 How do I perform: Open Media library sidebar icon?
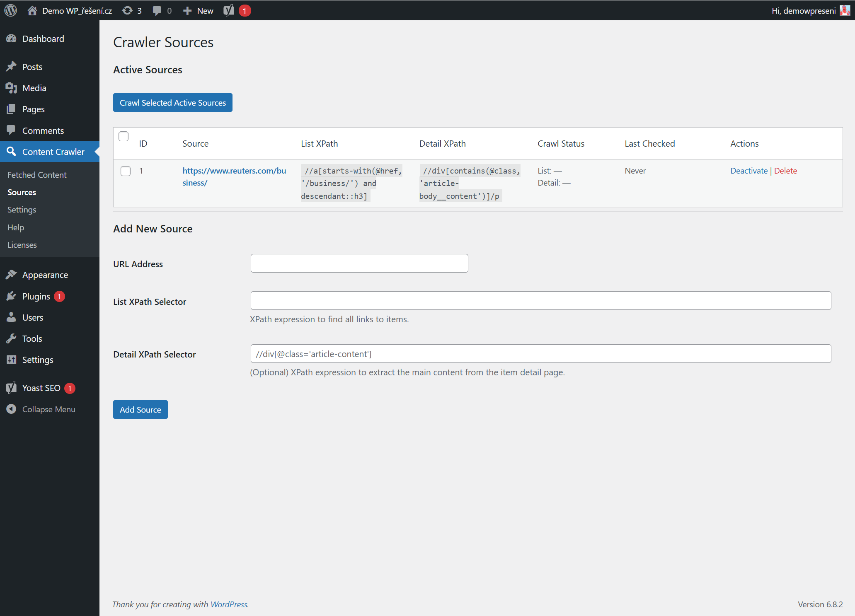(11, 88)
